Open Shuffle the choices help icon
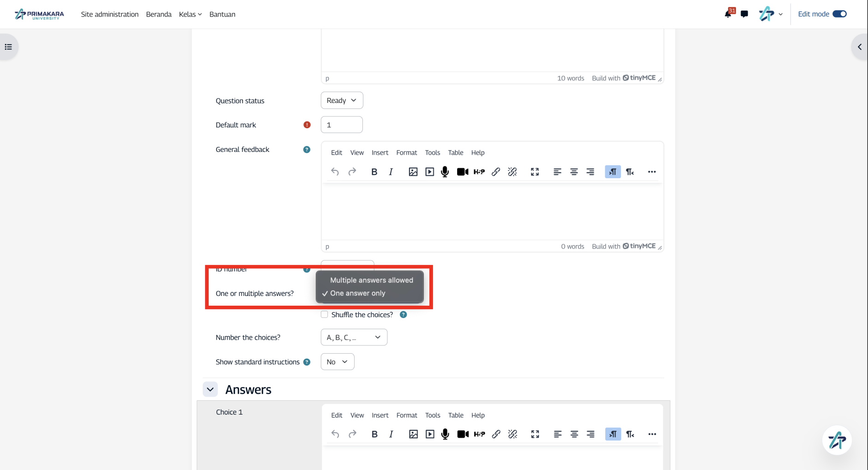 tap(403, 314)
